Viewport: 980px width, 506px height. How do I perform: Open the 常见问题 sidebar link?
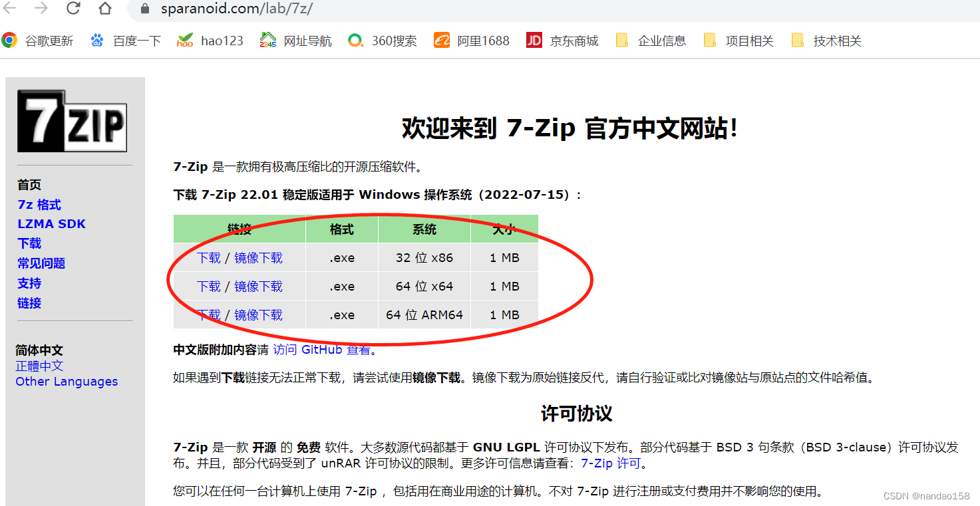tap(41, 263)
